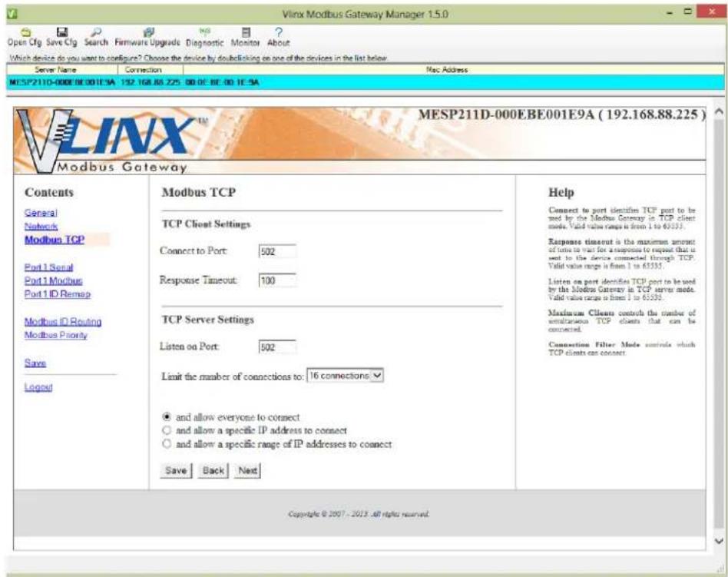Close the Gateway Manager window

(711, 12)
